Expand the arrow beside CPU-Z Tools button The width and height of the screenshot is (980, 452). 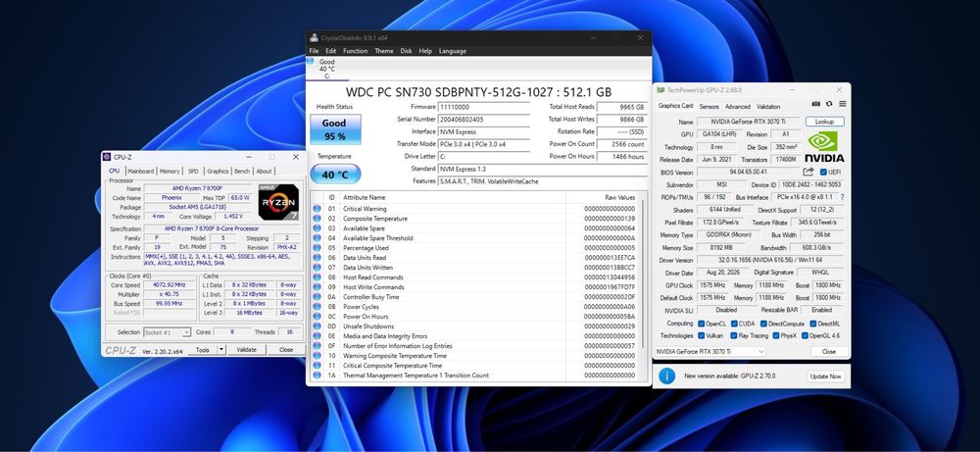[220, 350]
